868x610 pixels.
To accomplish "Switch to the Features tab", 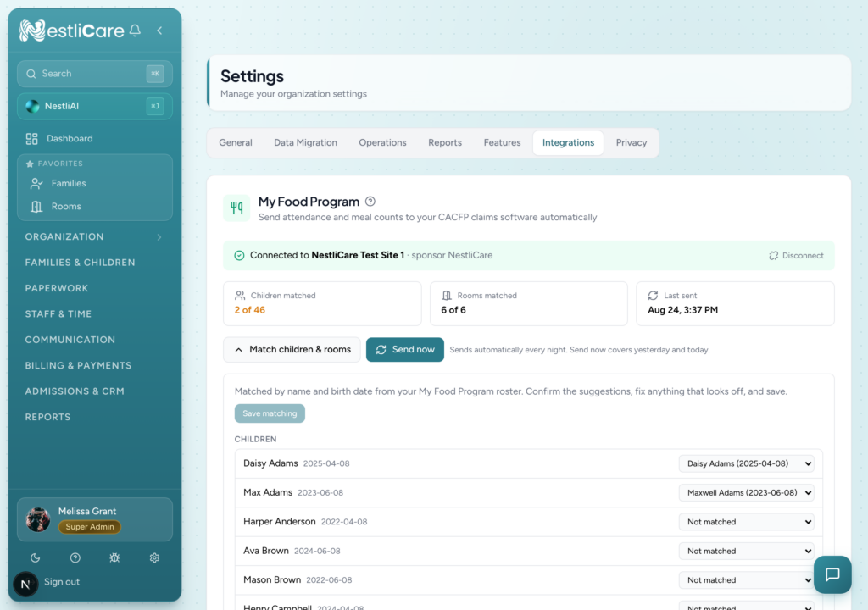I will tap(502, 143).
